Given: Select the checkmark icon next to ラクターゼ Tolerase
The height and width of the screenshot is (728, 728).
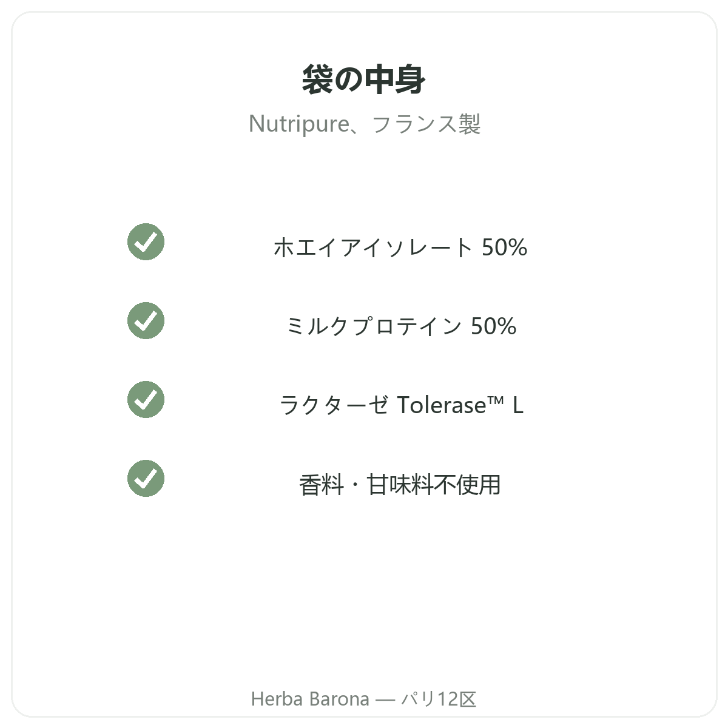Looking at the screenshot, I should pos(146,399).
